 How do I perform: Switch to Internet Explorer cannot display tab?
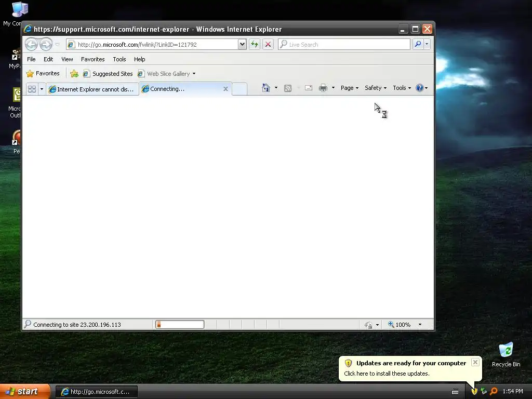pyautogui.click(x=92, y=89)
